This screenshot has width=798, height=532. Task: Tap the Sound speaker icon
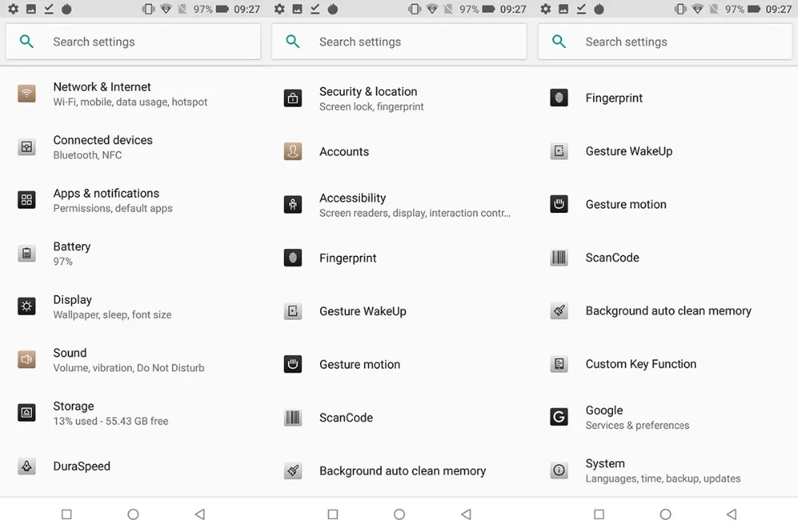[x=26, y=360]
